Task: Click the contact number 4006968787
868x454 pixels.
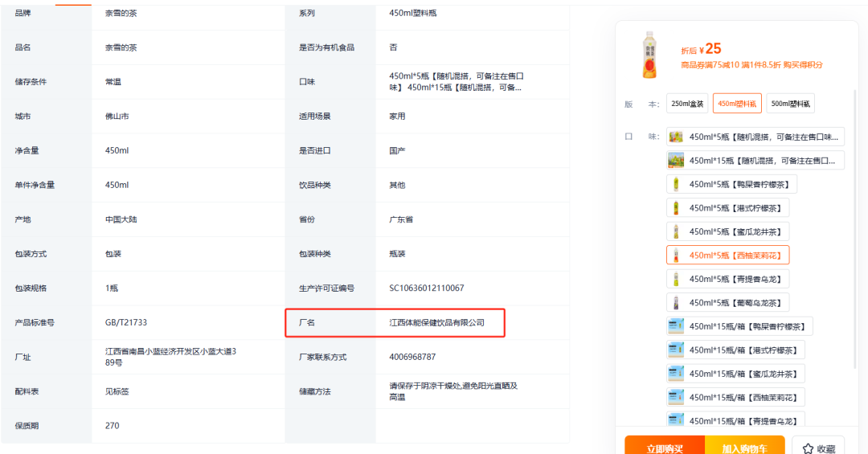Action: pos(412,357)
